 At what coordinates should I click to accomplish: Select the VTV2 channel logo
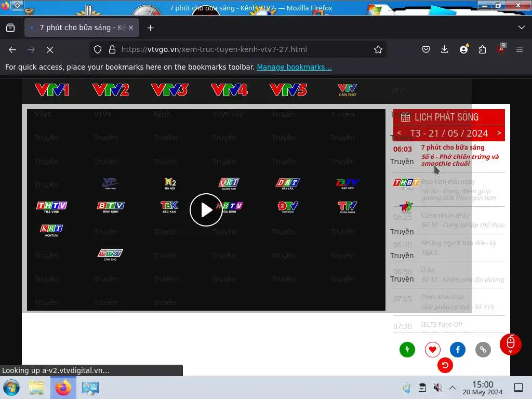pos(111,90)
